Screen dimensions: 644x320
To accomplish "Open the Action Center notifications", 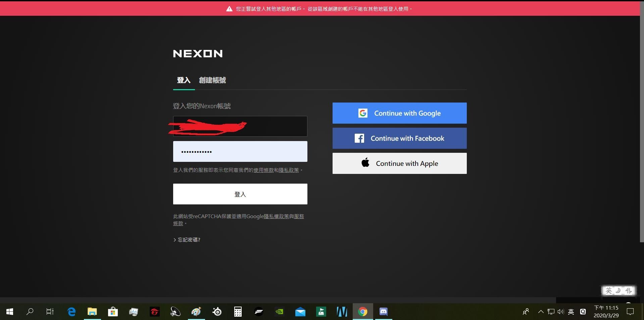I will point(630,312).
